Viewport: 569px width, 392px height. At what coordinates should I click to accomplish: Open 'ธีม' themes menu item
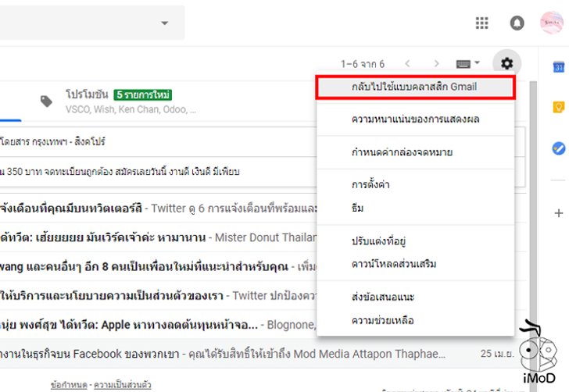click(415, 208)
